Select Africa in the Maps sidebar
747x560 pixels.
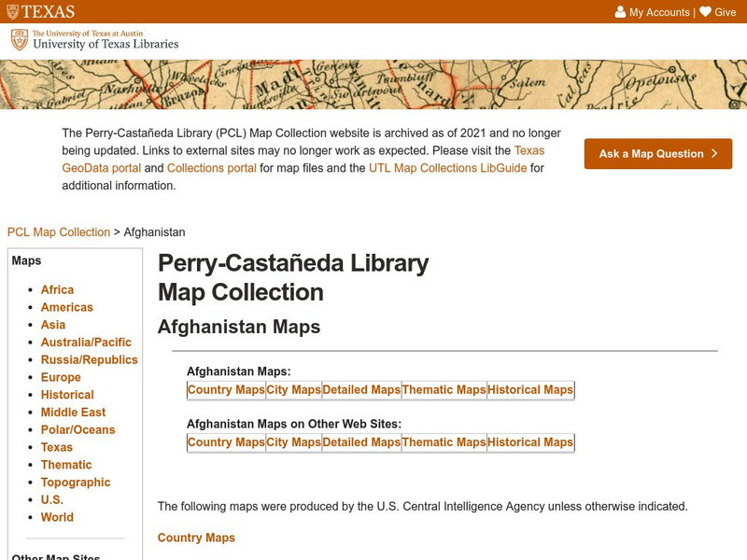(x=57, y=290)
